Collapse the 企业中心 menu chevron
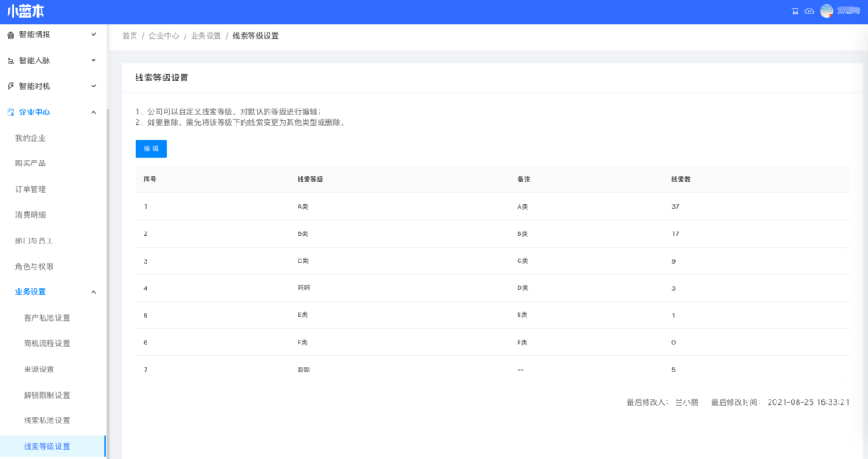Screen dimensions: 868x459 [93, 112]
